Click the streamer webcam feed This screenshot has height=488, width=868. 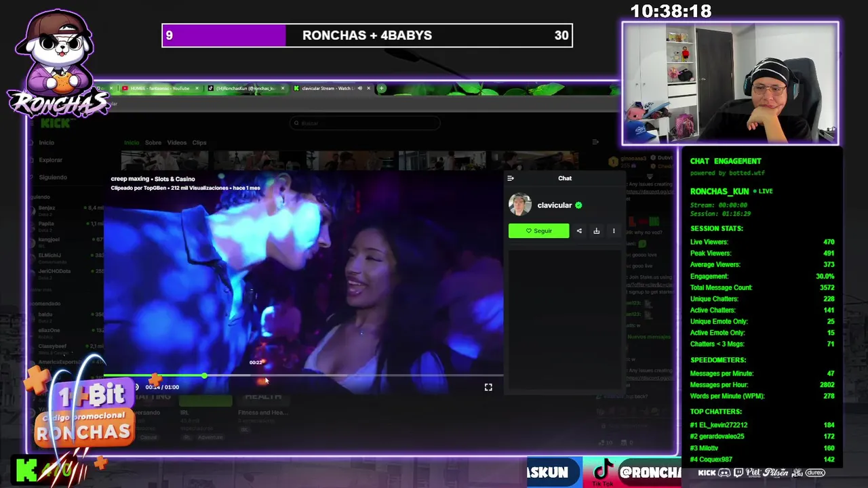pos(730,83)
